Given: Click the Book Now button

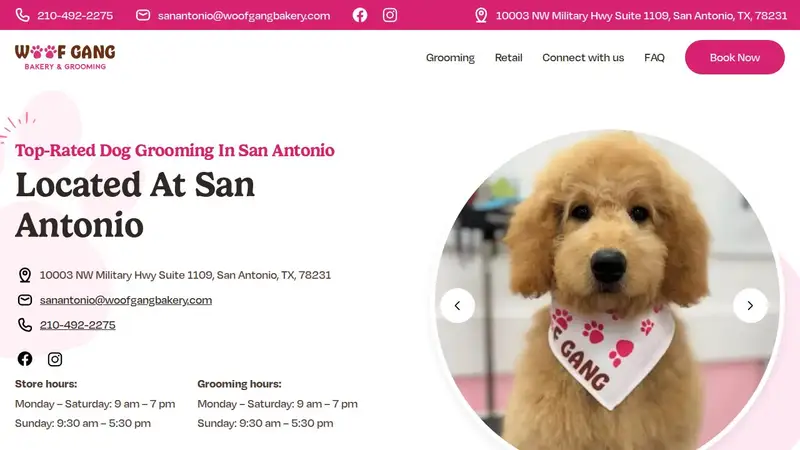Looking at the screenshot, I should (735, 57).
